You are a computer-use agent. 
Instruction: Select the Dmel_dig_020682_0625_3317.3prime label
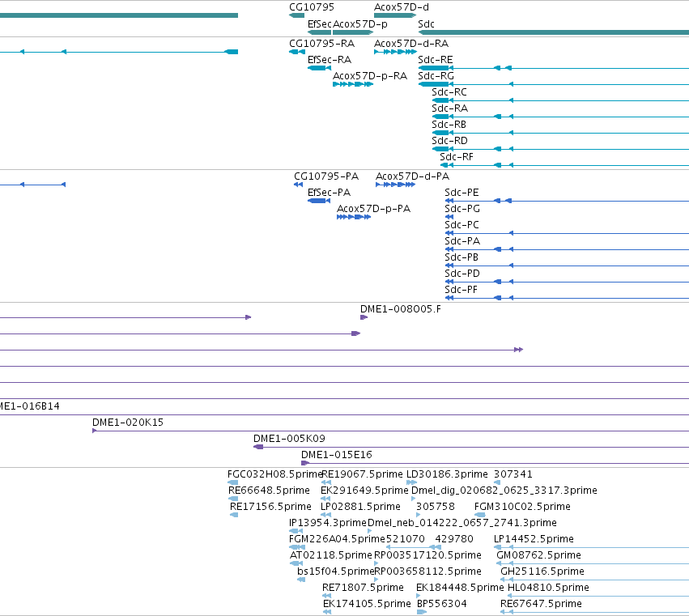point(504,491)
